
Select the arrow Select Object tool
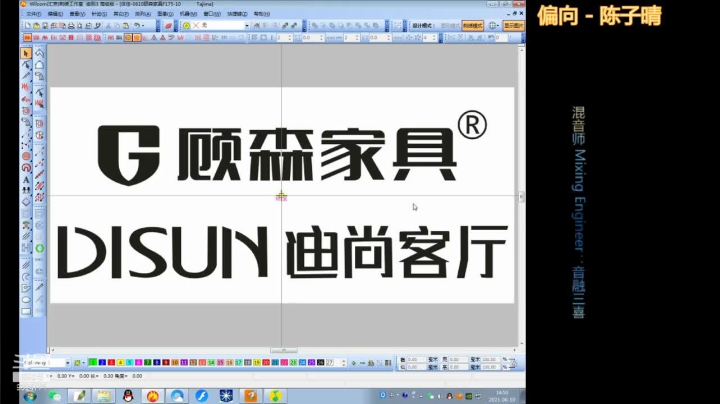click(x=26, y=53)
